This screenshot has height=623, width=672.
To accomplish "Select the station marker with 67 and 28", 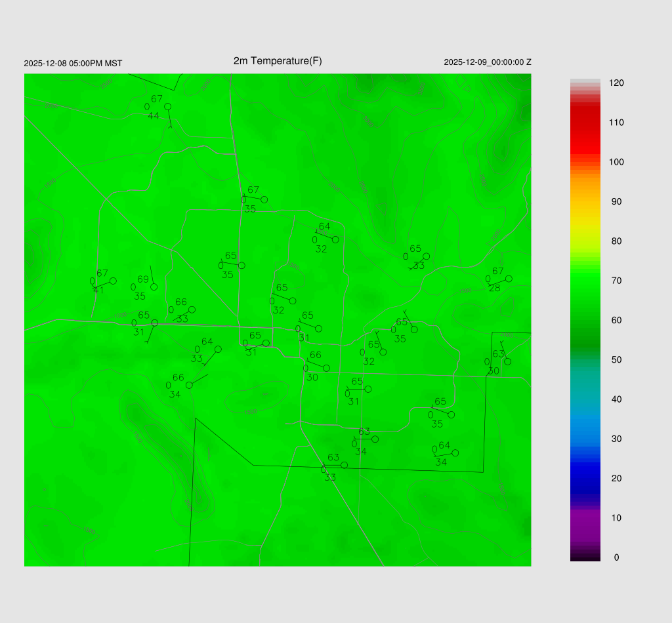I will pyautogui.click(x=509, y=279).
